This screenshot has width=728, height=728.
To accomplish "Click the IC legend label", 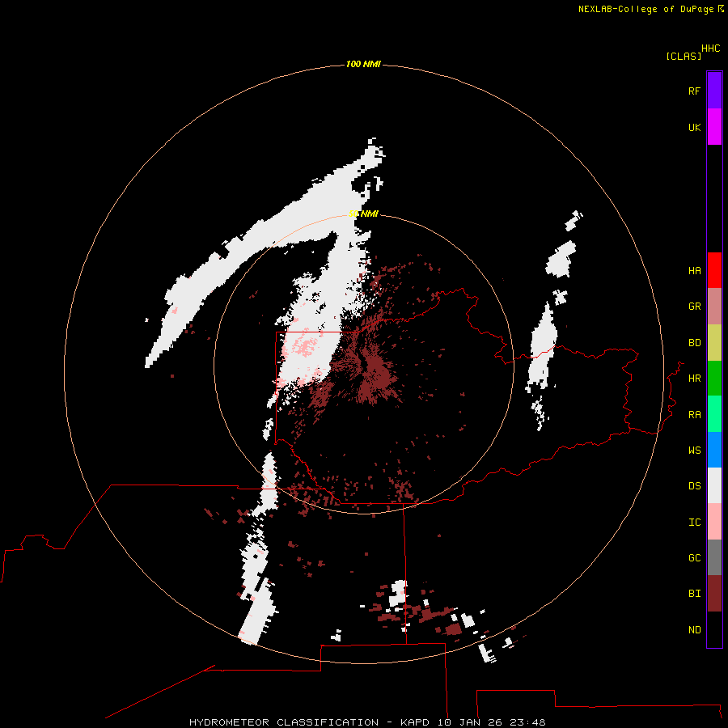I will click(x=694, y=523).
